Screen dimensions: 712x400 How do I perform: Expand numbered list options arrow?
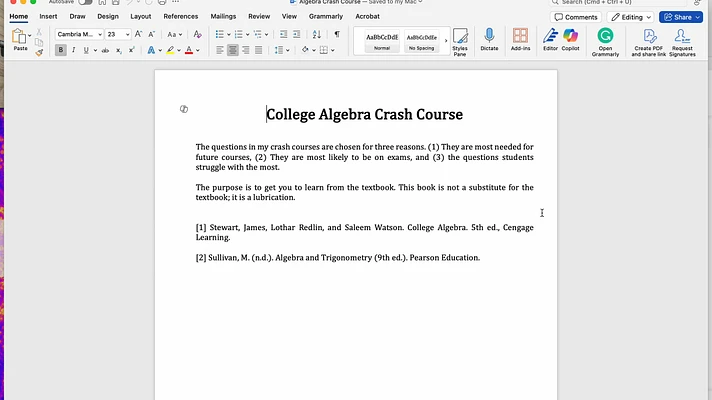click(x=247, y=35)
